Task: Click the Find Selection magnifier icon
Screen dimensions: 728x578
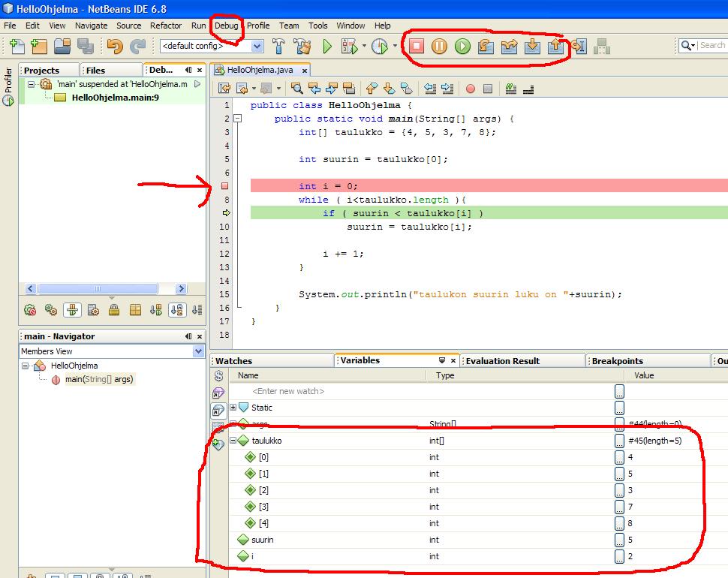Action: pyautogui.click(x=297, y=89)
